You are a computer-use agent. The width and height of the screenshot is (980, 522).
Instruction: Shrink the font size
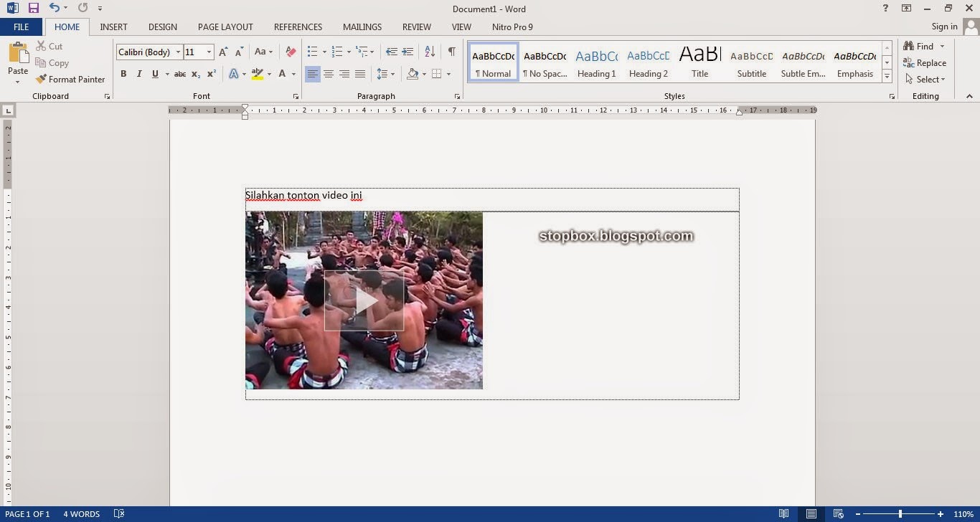point(239,52)
